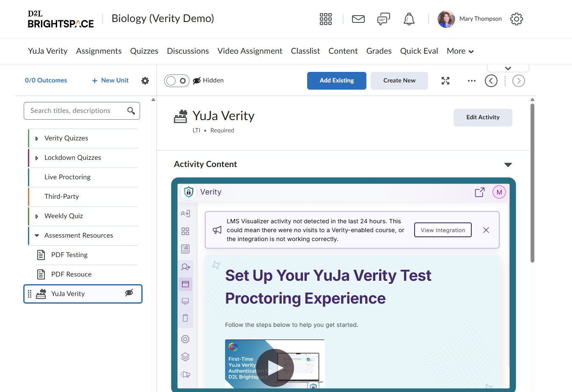Screen dimensions: 572x392
Task: Open the Verity login/roster sidebar icon
Action: tap(185, 214)
